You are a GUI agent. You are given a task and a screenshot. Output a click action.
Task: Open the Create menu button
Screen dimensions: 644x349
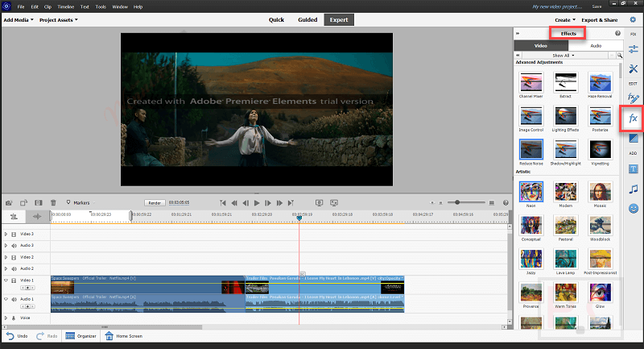pyautogui.click(x=565, y=19)
